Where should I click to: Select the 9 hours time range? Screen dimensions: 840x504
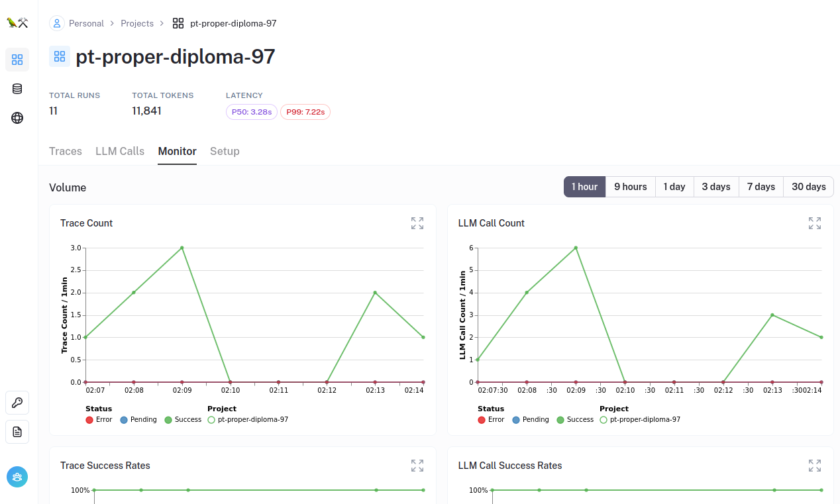pos(630,187)
